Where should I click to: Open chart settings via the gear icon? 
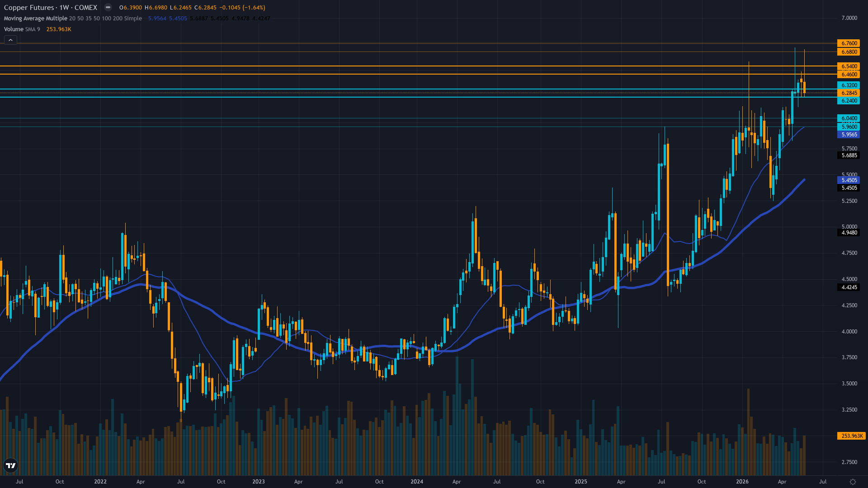pos(853,482)
